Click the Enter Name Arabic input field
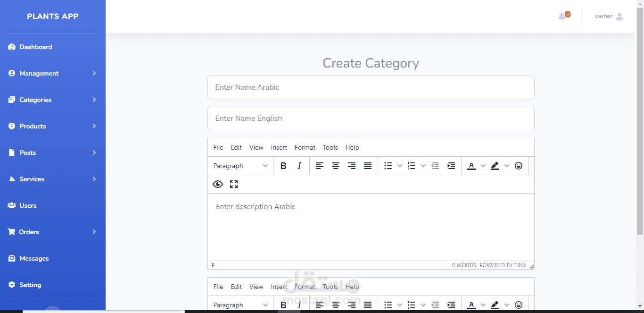 [x=371, y=87]
